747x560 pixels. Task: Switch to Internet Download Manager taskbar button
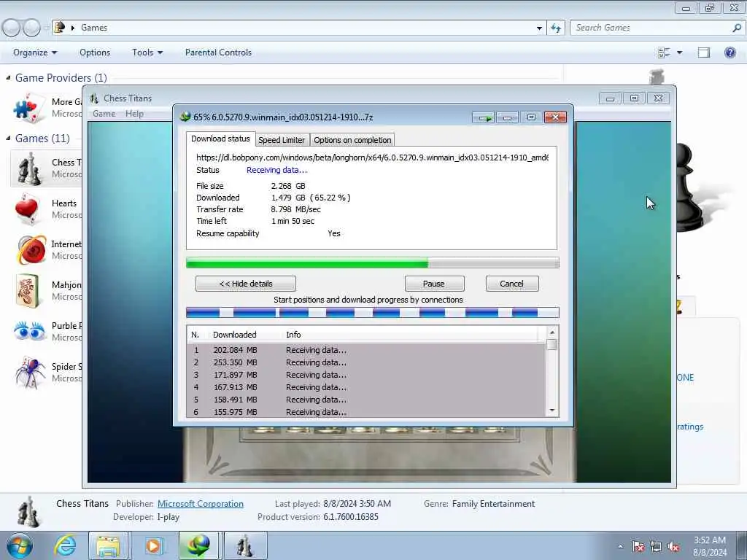[198, 545]
